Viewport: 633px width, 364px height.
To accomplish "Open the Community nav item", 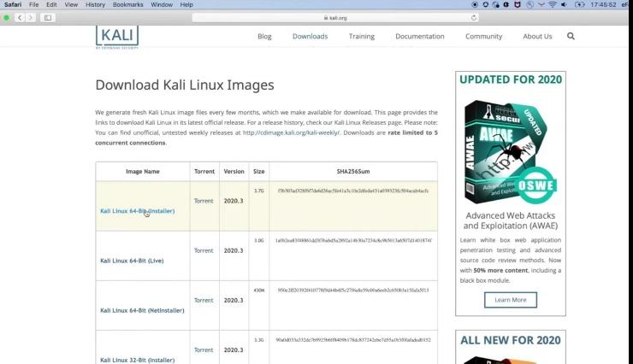I will (x=483, y=36).
